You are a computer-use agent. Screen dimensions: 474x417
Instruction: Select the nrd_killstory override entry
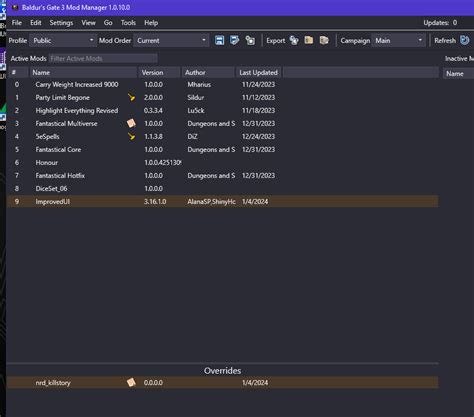(223, 382)
